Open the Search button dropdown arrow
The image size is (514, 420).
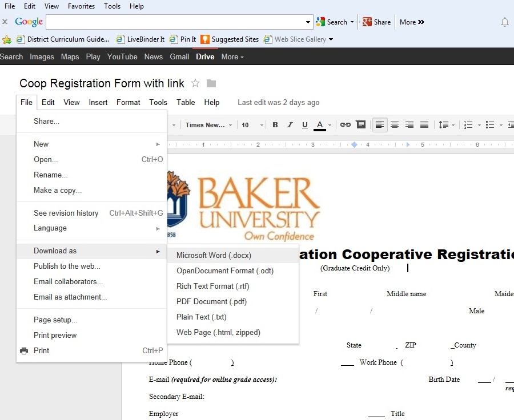point(352,22)
